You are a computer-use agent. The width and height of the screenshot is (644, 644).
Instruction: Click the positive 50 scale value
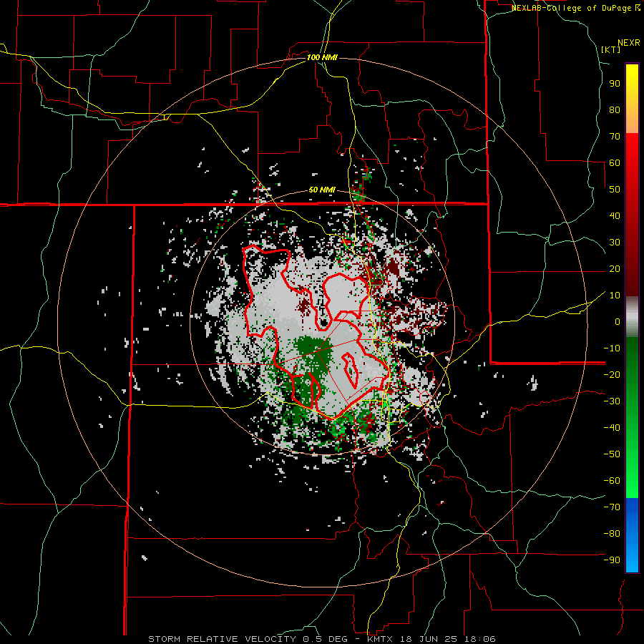(x=615, y=190)
